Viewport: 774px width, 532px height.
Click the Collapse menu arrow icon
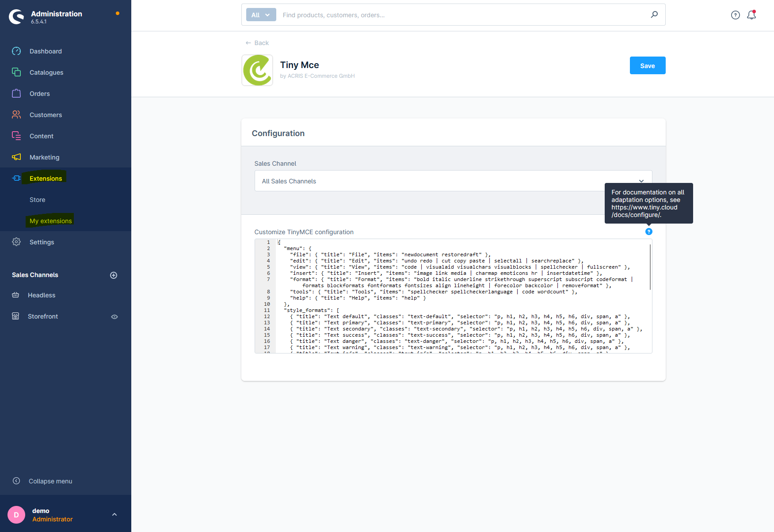(16, 481)
